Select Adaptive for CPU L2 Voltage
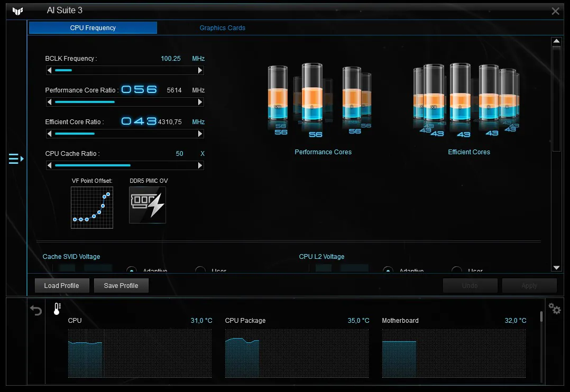The image size is (570, 392). coord(388,270)
